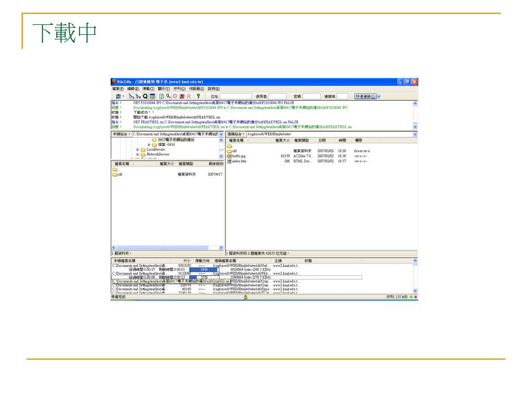Open the Site Manager dropdown arrow
Screen dimensions: 532x399
point(123,96)
